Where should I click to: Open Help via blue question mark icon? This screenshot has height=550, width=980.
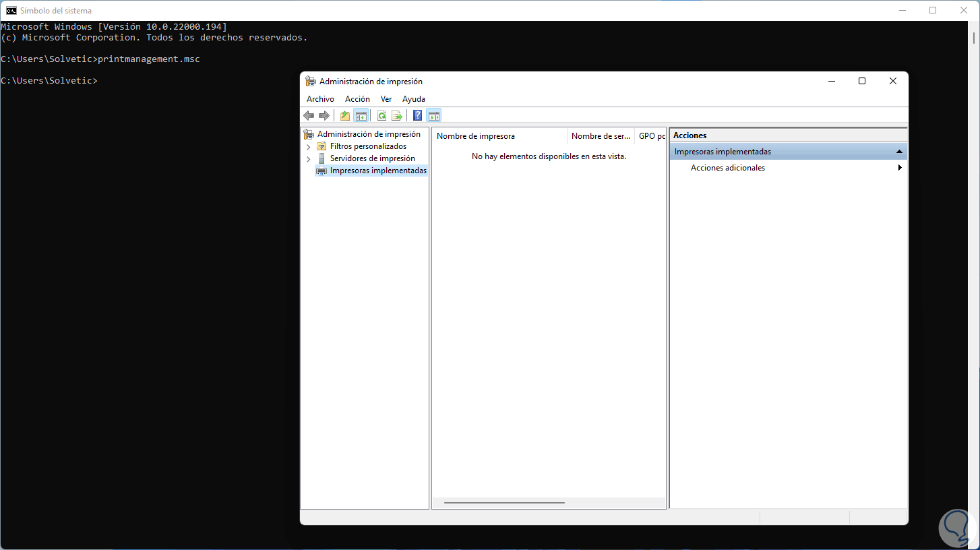click(418, 115)
